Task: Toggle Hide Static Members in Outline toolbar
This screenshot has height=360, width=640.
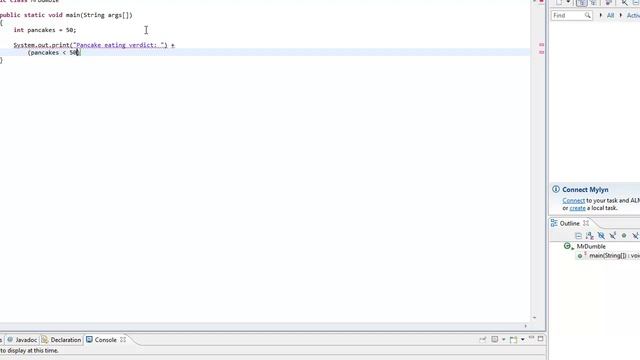Action: [x=613, y=236]
